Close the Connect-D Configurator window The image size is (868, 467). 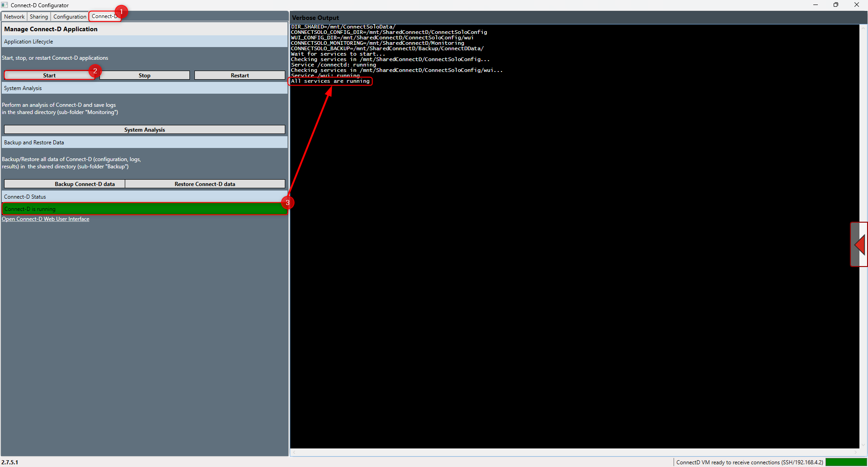tap(856, 5)
